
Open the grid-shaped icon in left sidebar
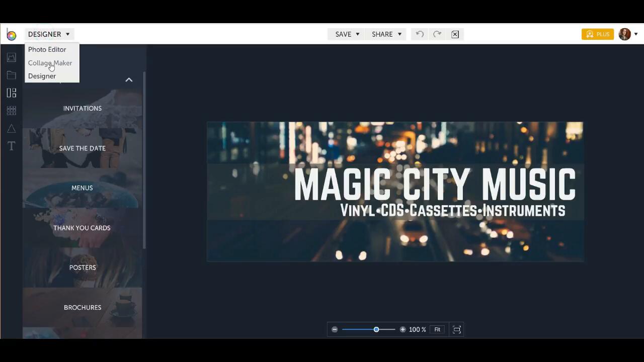(x=11, y=111)
